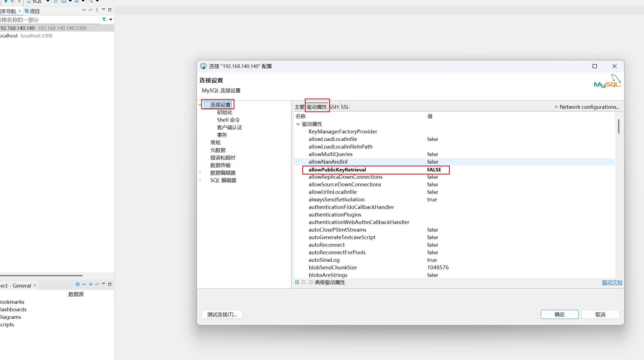The image size is (644, 360).
Task: Open the 项目 panel tab
Action: pos(34,11)
